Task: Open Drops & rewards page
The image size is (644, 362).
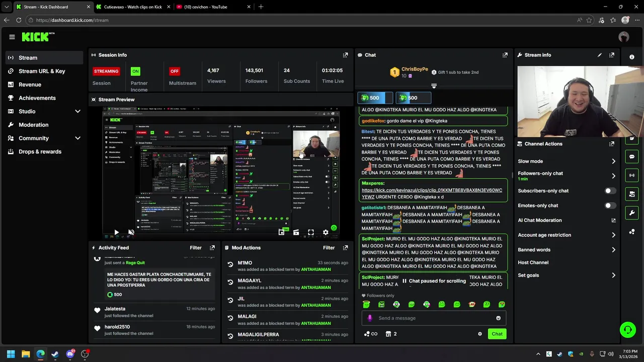Action: click(x=44, y=152)
